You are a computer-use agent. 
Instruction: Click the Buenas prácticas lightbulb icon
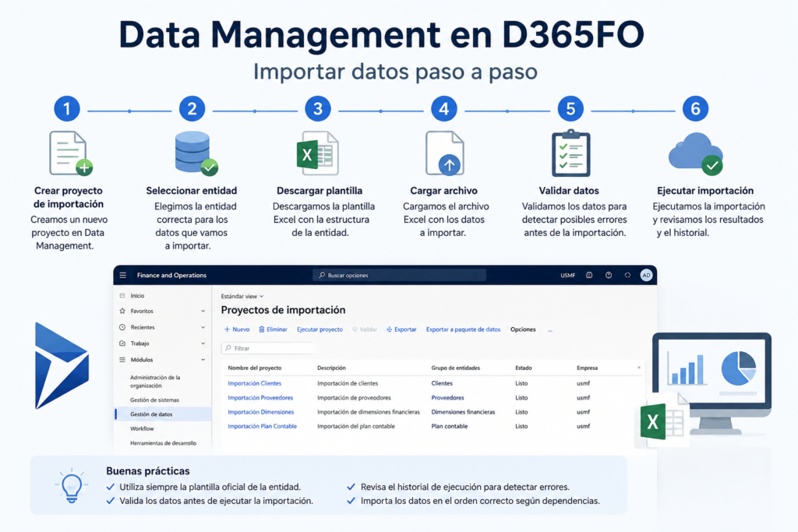(71, 486)
